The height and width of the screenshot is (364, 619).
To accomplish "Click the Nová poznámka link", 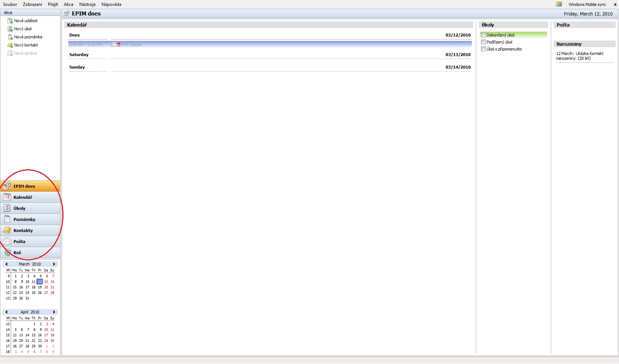I will tap(28, 37).
